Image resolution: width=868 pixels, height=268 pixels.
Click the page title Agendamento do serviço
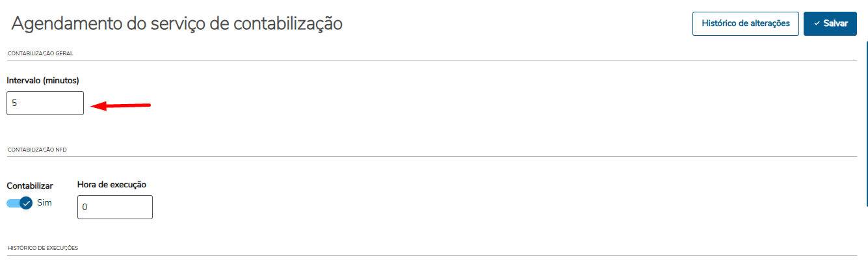click(x=177, y=24)
